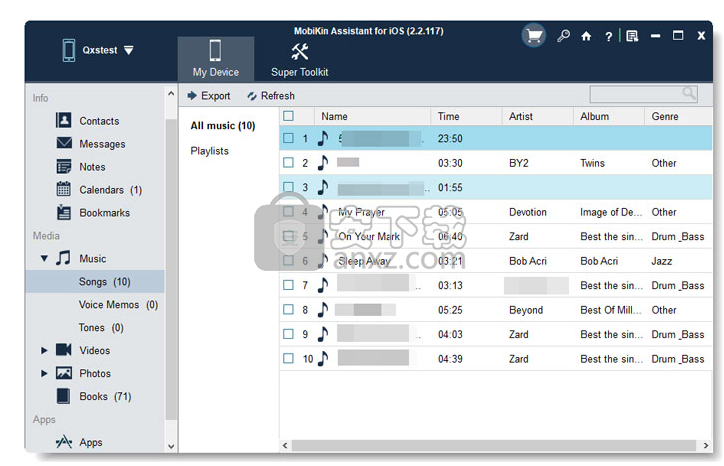Open Tones (0) in sidebar
This screenshot has height=466, width=724.
[101, 327]
